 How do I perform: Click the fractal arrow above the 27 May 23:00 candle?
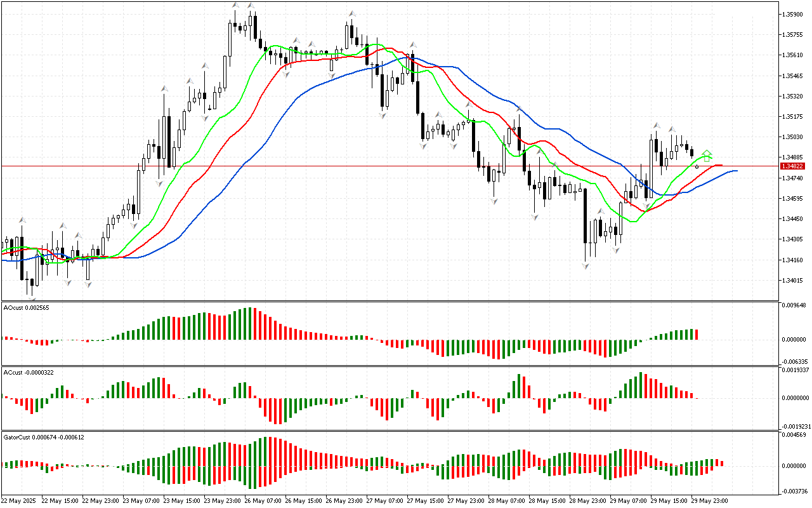tap(468, 105)
